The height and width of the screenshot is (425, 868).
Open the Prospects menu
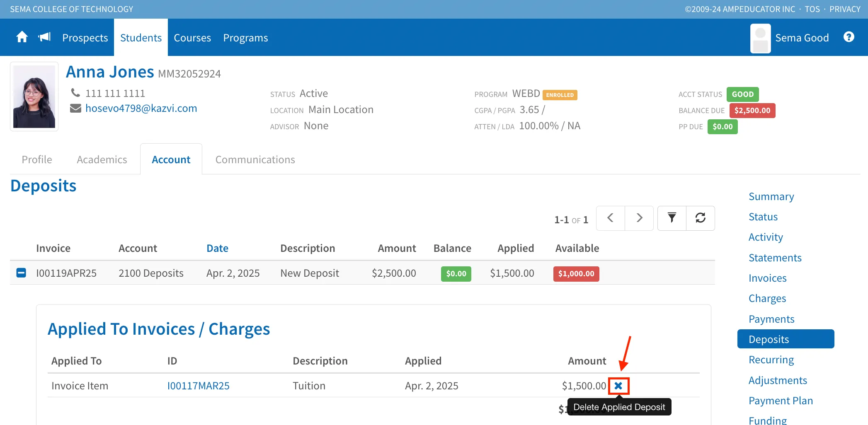[x=85, y=38]
